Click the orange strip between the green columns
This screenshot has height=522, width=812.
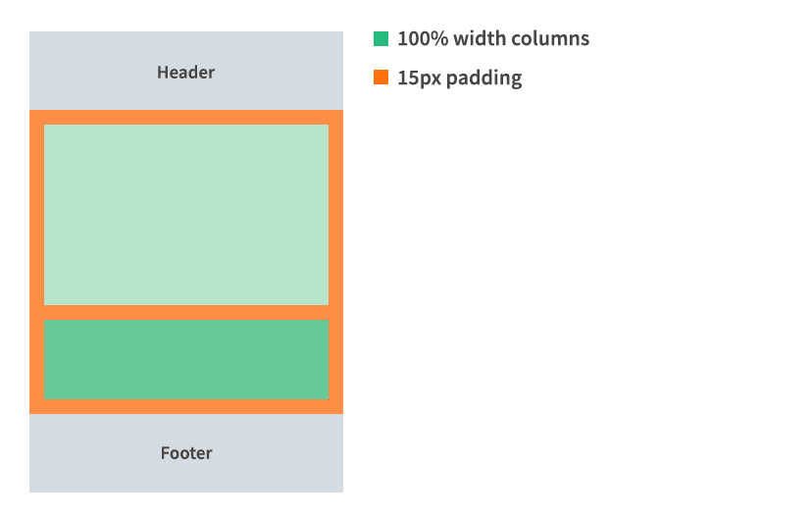(x=186, y=312)
